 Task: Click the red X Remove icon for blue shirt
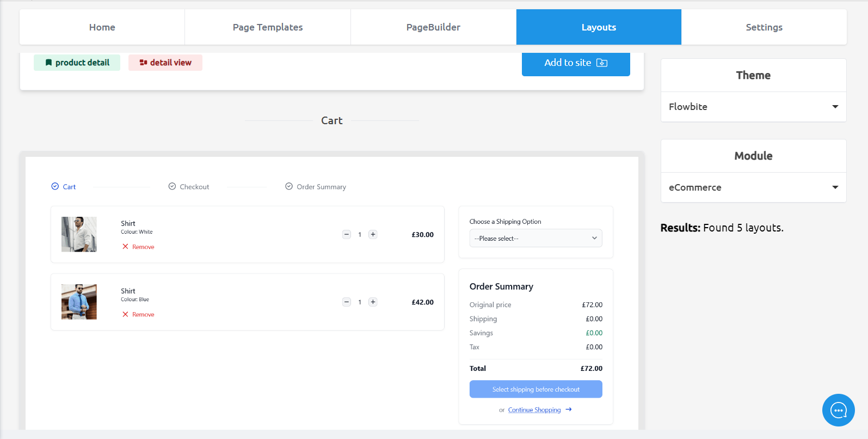tap(126, 314)
